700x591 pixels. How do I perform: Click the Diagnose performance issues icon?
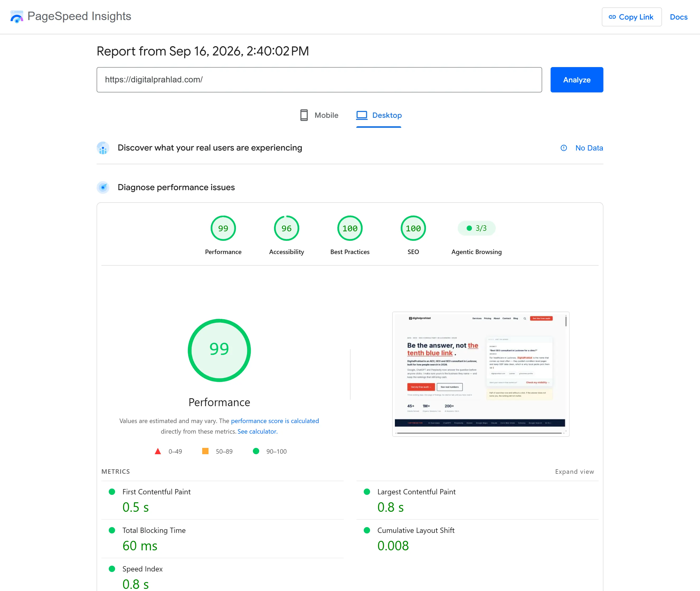coord(103,187)
